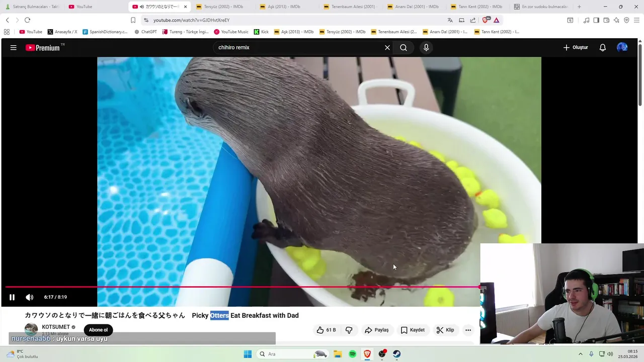644x362 pixels.
Task: Bookmark this page icon
Action: tap(133, 20)
